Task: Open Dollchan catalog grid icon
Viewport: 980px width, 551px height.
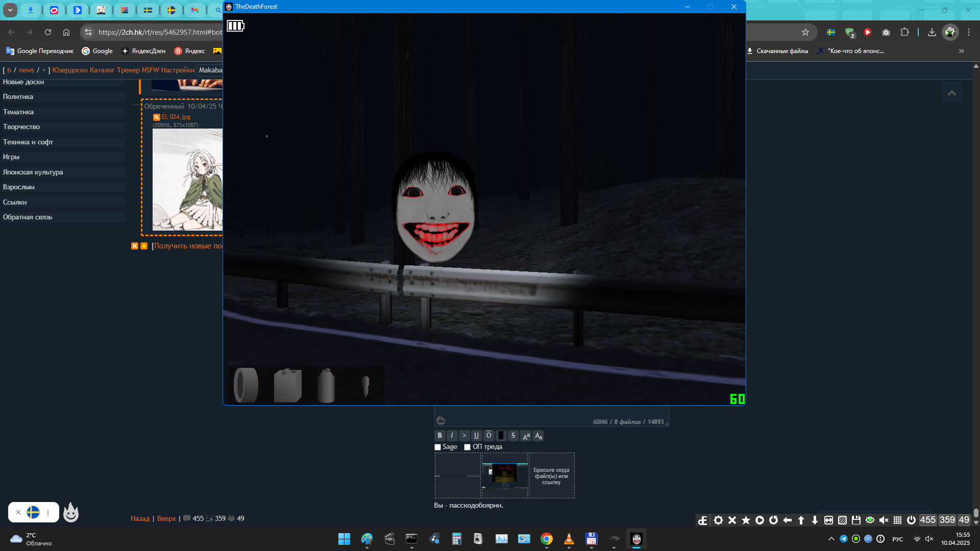Action: (x=897, y=520)
